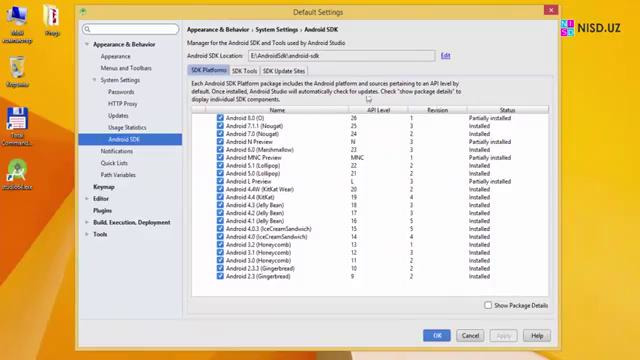Click the Android SDK Location path field

[342, 56]
